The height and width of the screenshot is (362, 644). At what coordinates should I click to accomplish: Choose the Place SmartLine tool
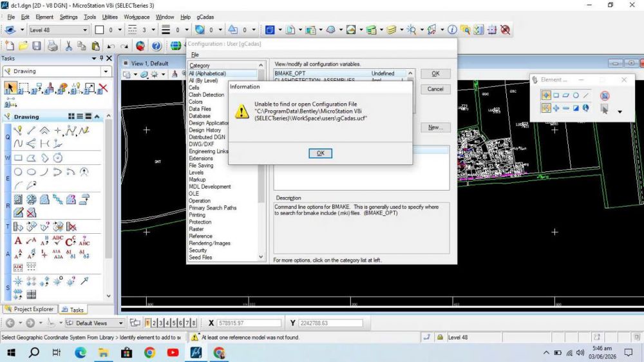(17, 131)
